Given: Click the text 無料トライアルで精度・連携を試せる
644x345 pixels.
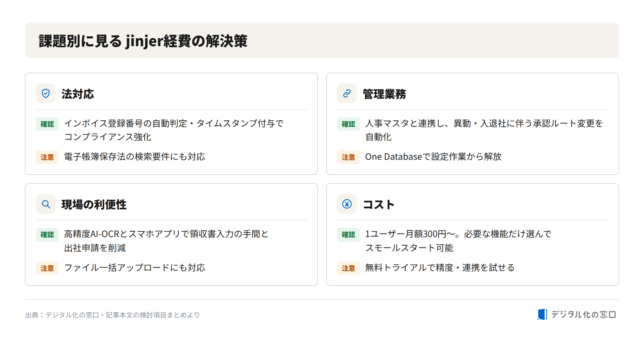Looking at the screenshot, I should tap(440, 268).
